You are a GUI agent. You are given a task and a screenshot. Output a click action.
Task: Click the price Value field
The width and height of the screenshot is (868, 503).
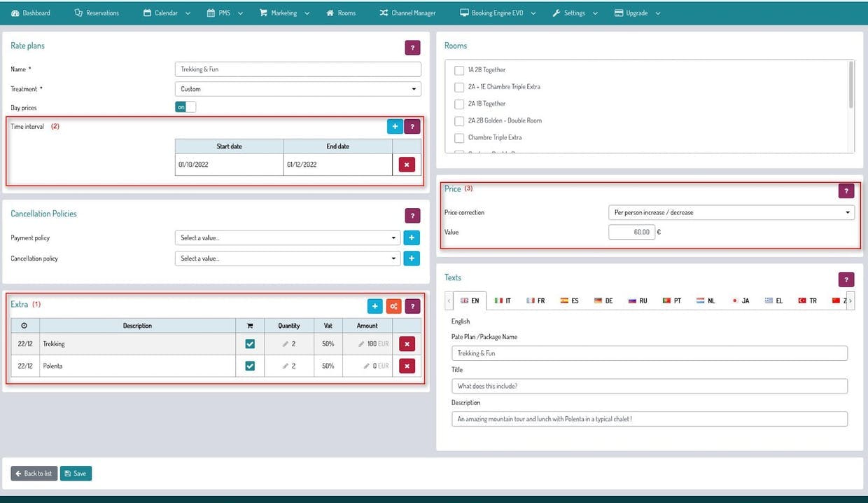pos(631,232)
